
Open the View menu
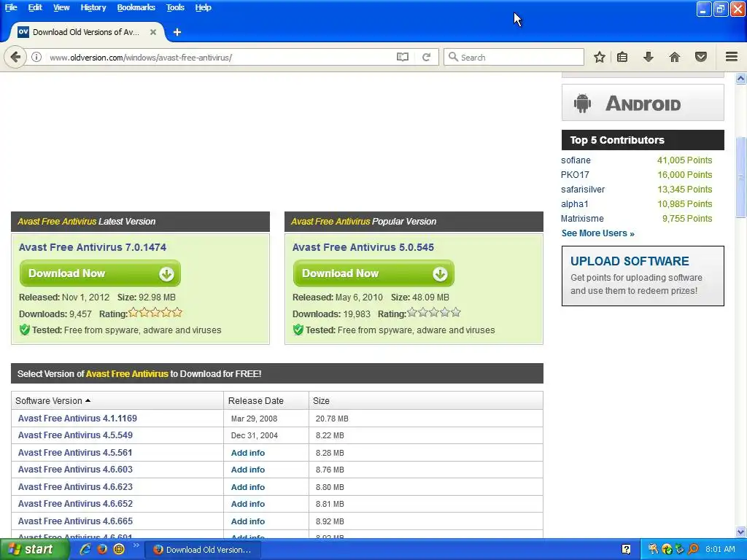[x=61, y=7]
